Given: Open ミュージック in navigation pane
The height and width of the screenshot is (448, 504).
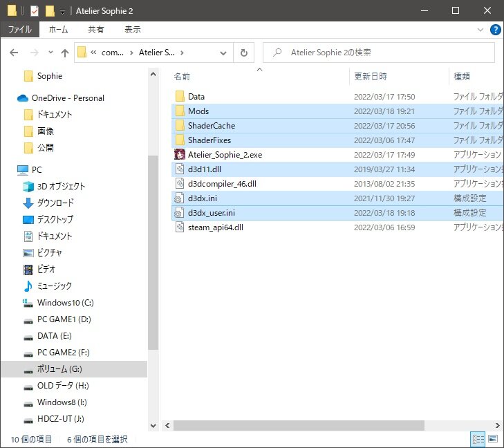Looking at the screenshot, I should (x=55, y=286).
